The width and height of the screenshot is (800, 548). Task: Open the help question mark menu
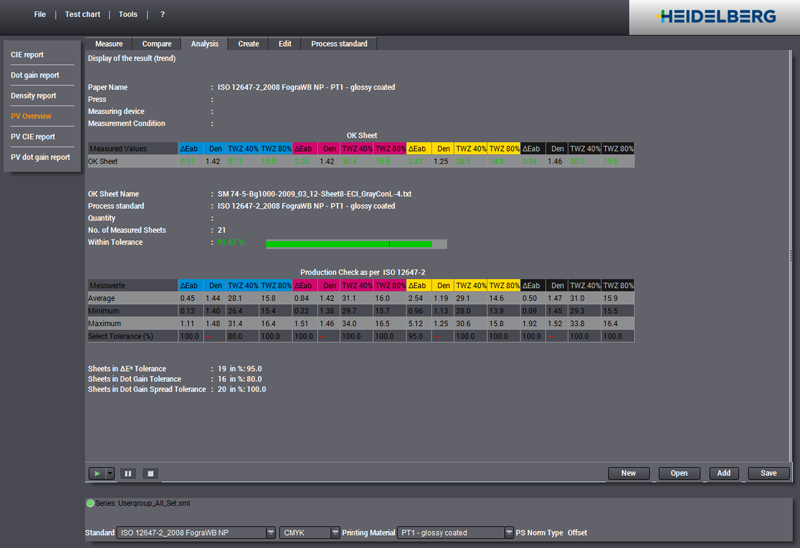(x=163, y=15)
